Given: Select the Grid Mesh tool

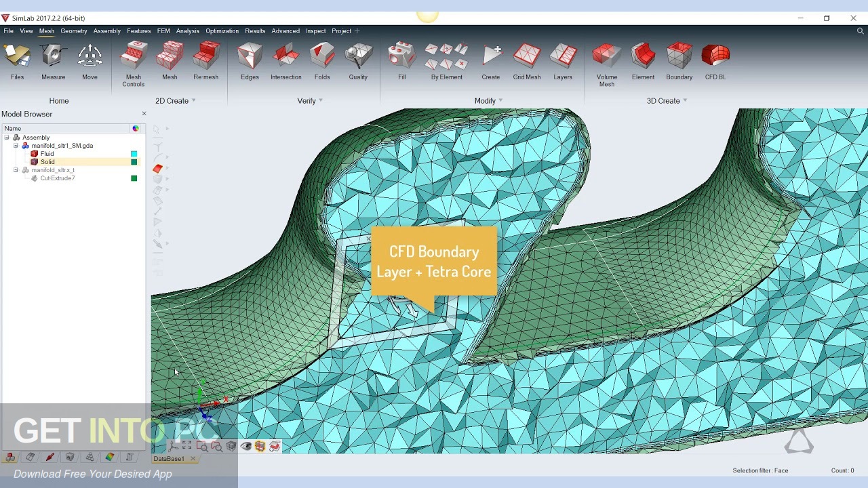Looking at the screenshot, I should pyautogui.click(x=526, y=61).
